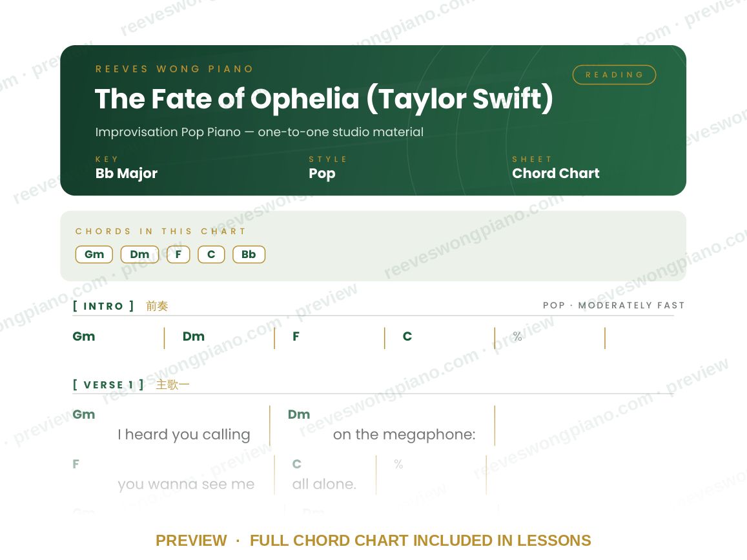This screenshot has width=747, height=560.
Task: Click the C chord in Verse 1
Action: (x=297, y=464)
